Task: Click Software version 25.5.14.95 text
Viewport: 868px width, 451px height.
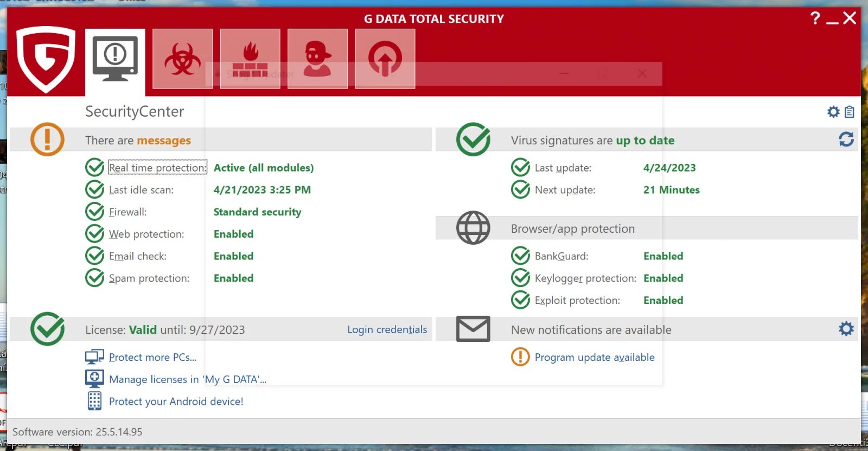Action: coord(78,432)
